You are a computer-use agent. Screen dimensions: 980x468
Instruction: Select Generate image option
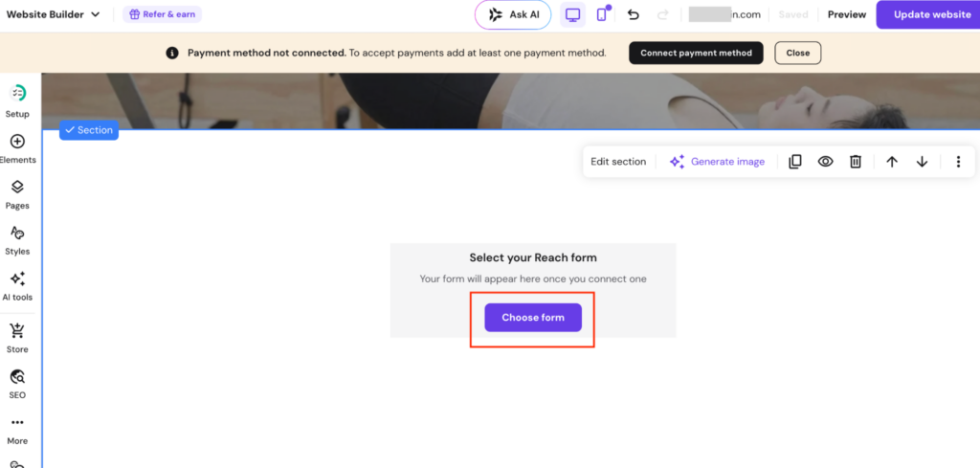[x=717, y=162]
